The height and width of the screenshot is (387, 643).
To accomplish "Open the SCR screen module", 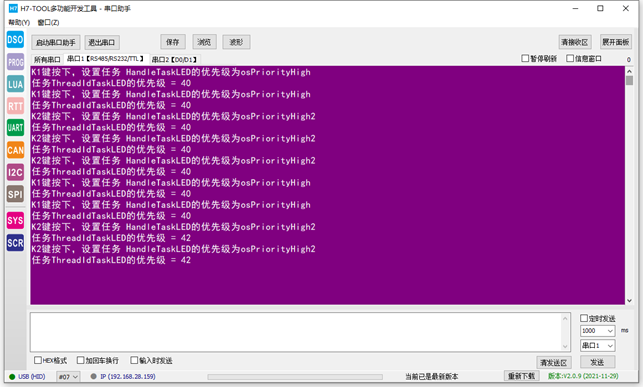I will click(15, 243).
